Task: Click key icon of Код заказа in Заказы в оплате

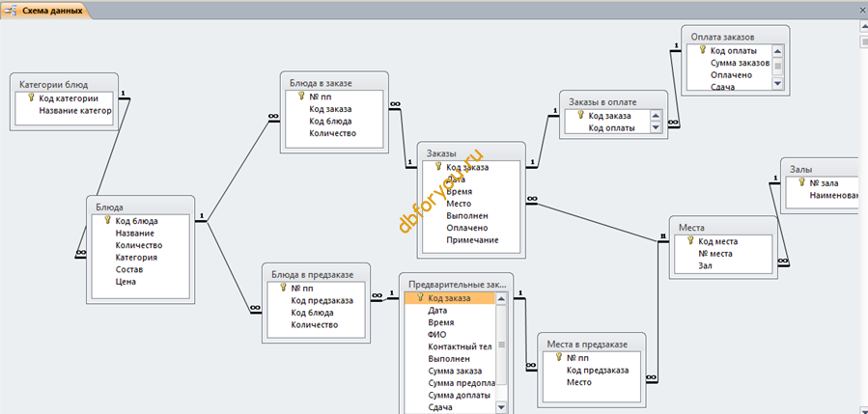Action: coord(580,115)
